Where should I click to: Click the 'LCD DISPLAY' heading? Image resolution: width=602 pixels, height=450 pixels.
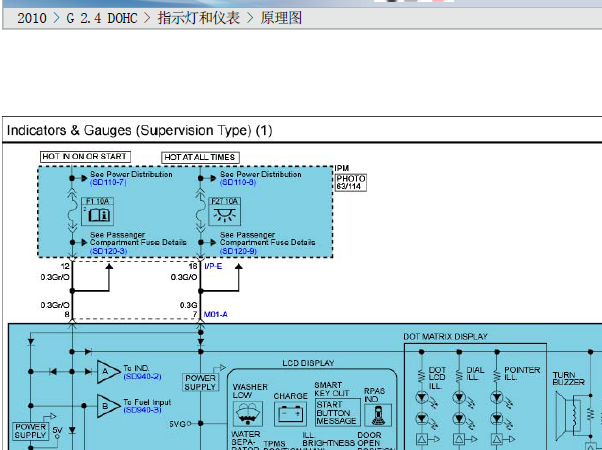point(308,363)
